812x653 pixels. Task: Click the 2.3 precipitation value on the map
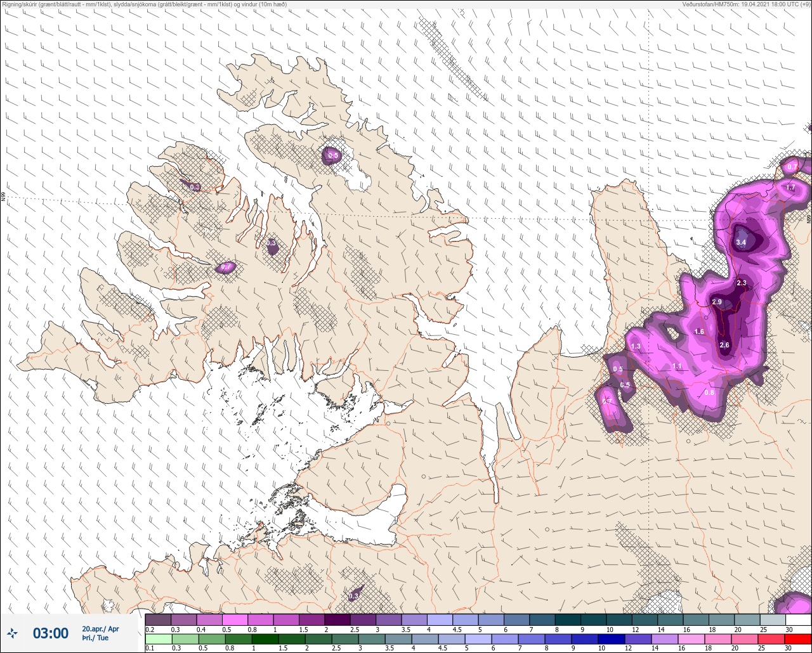click(742, 283)
